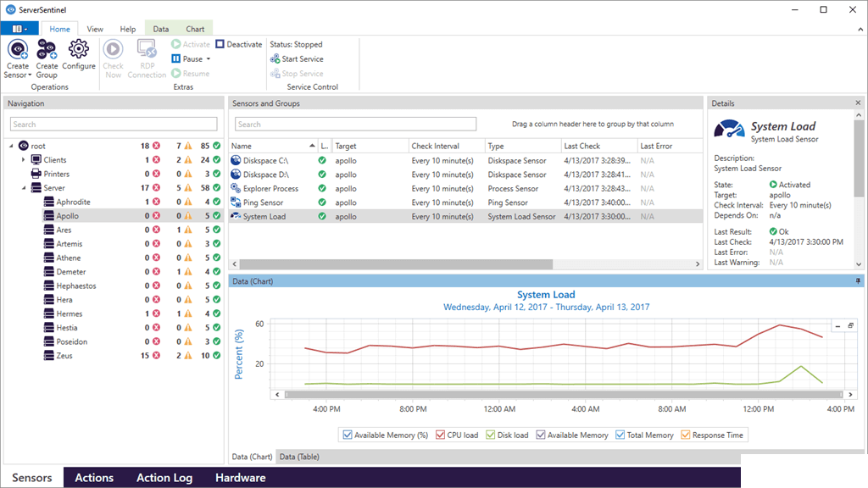Screen dimensions: 868x488
Task: Toggle Response Time checkbox
Action: point(685,435)
